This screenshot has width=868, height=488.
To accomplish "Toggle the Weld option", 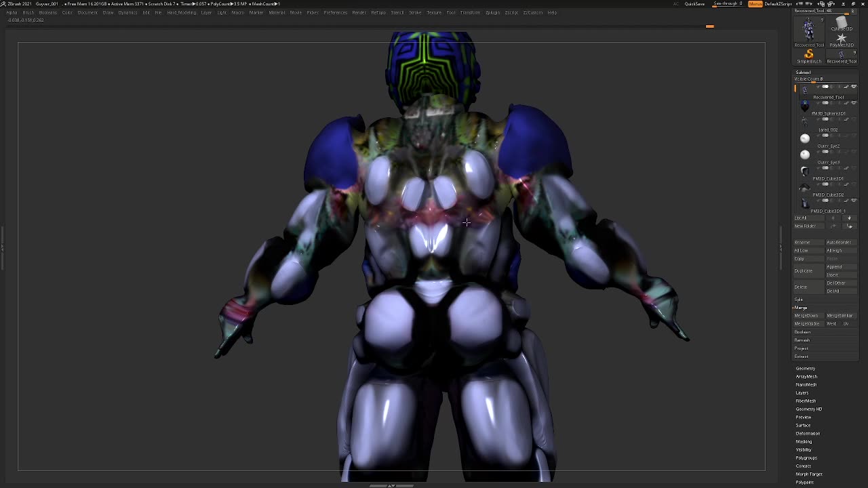I will tap(831, 323).
